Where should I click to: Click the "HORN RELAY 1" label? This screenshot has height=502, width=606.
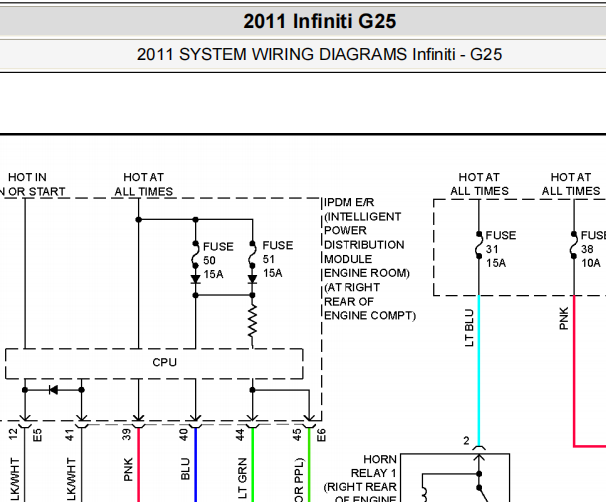[374, 466]
